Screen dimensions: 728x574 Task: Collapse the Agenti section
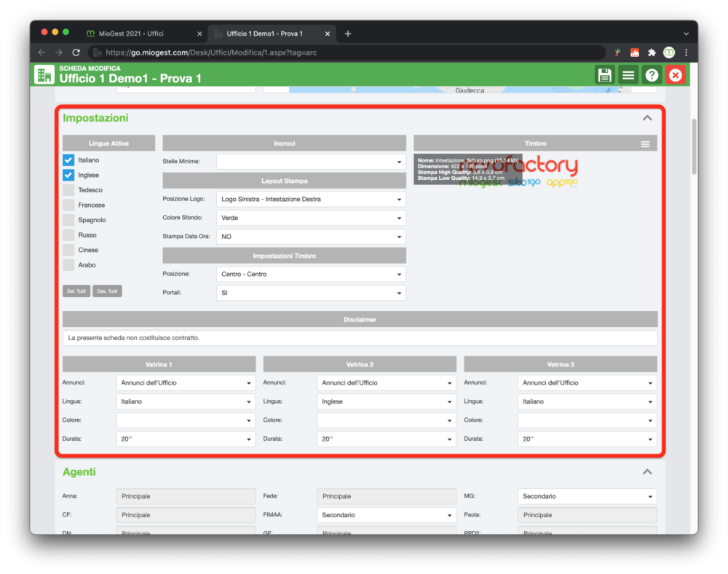pos(647,472)
